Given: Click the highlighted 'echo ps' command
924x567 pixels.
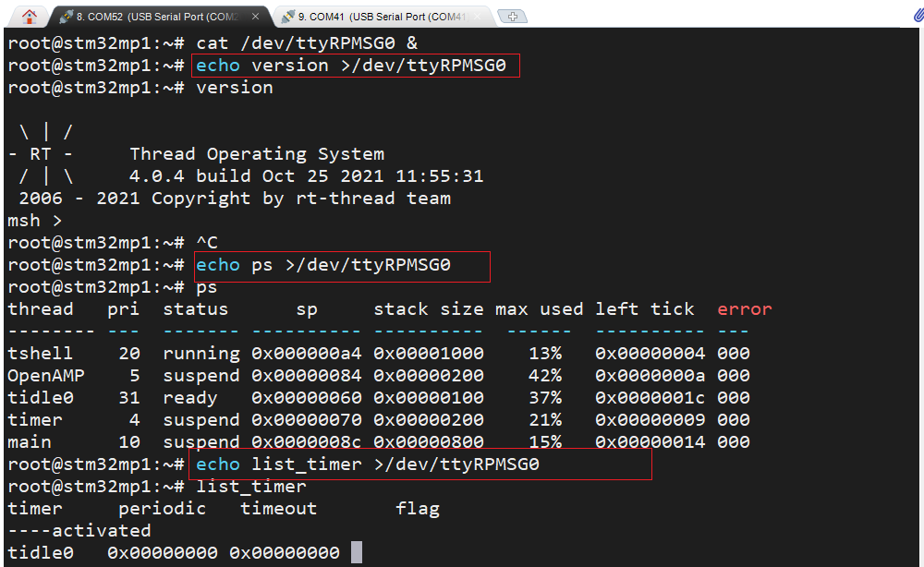Looking at the screenshot, I should click(x=341, y=266).
